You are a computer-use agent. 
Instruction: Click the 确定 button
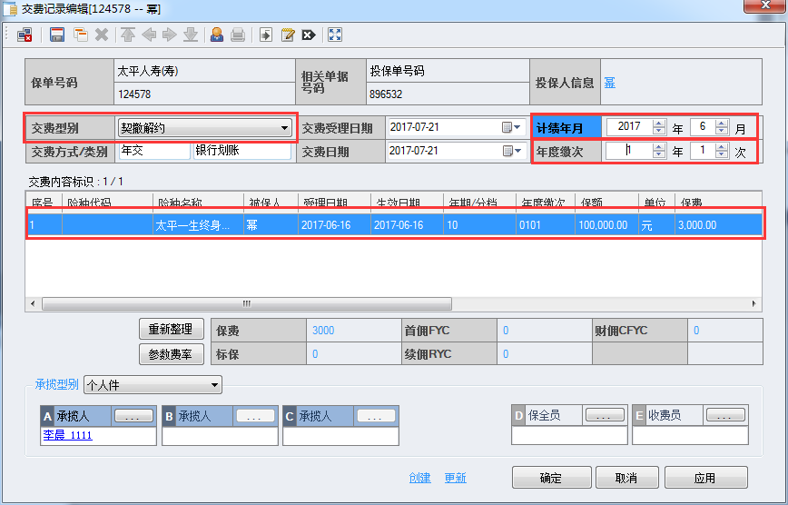pyautogui.click(x=550, y=478)
